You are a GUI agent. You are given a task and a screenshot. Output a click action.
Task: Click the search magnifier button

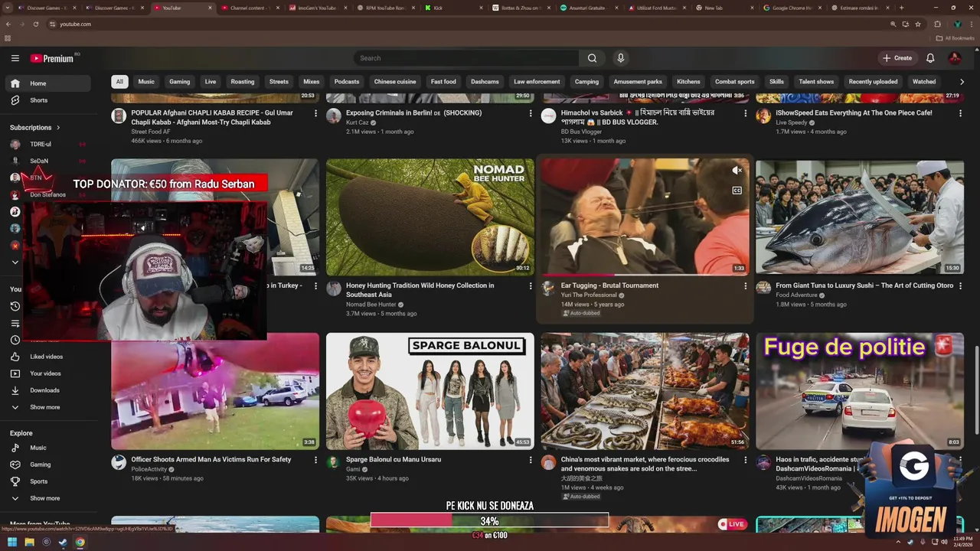coord(592,58)
